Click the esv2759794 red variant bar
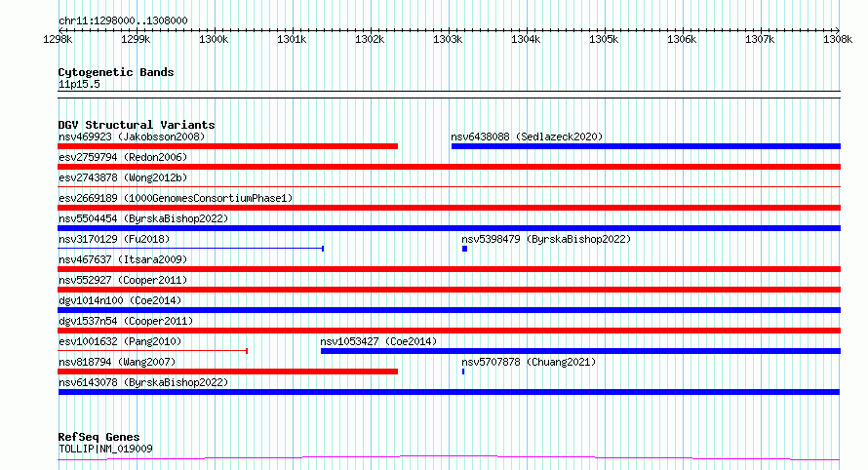868x470 pixels. (x=449, y=167)
